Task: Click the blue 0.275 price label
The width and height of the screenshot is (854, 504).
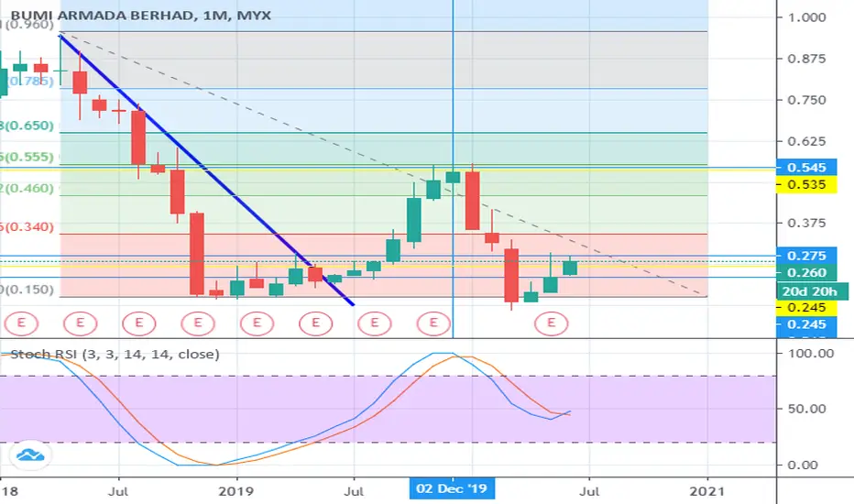Action: [x=806, y=256]
